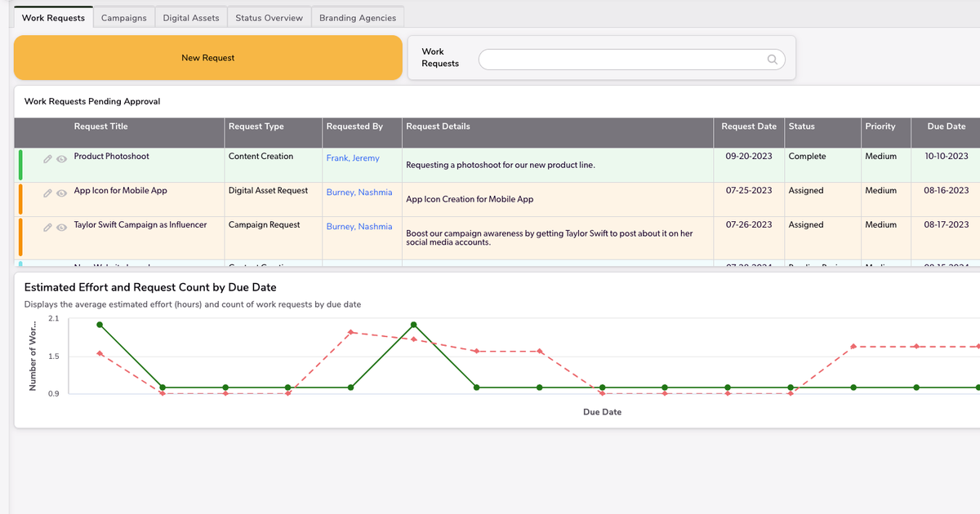Image resolution: width=980 pixels, height=514 pixels.
Task: Go to the Status Overview tab
Action: point(269,18)
